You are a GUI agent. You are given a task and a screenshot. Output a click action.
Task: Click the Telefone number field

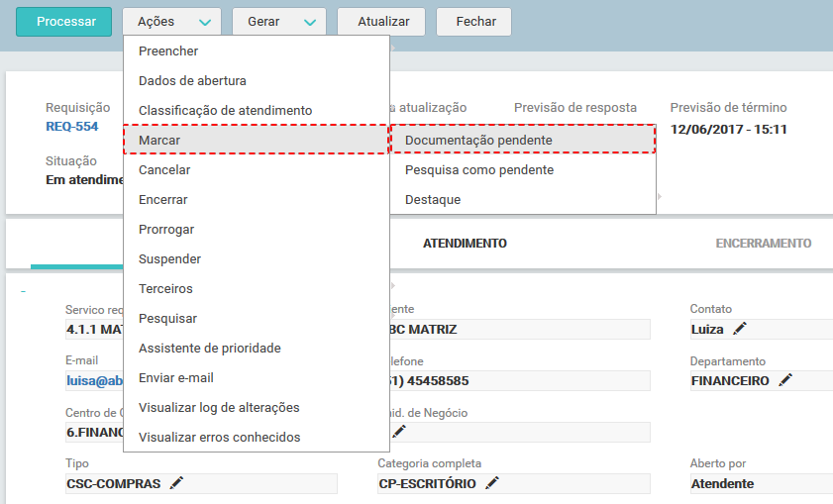(x=520, y=381)
